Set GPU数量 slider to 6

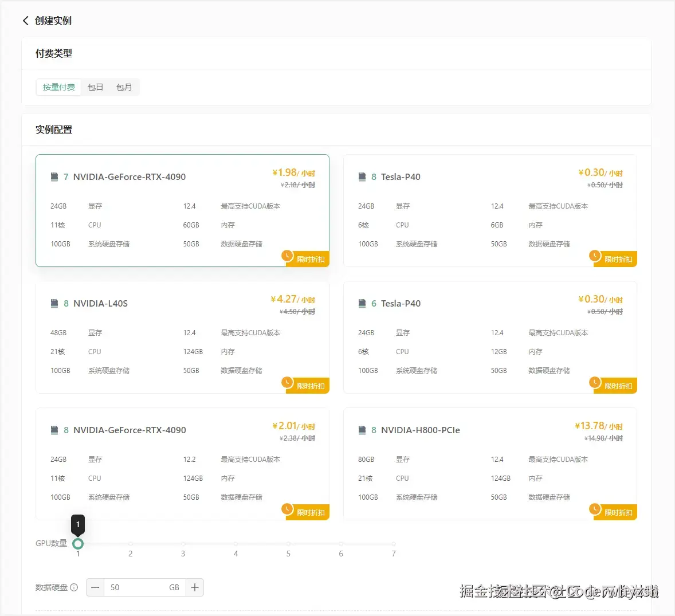click(x=341, y=544)
